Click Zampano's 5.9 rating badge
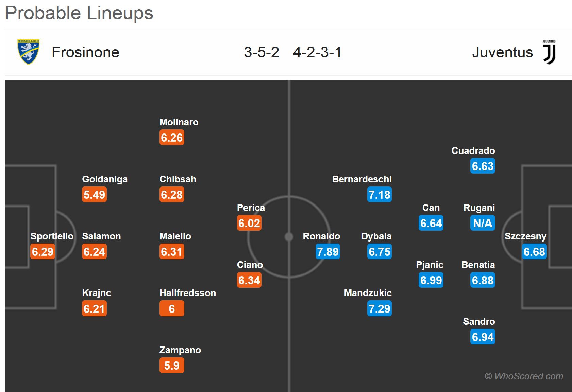 (x=172, y=366)
